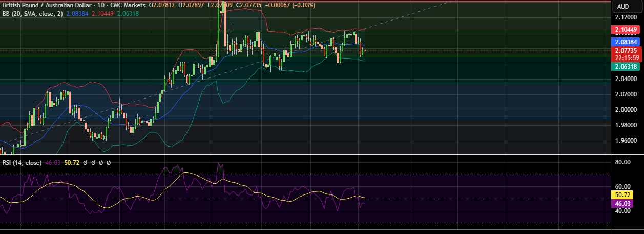Click the yellow 50.72 RSI axis label
This screenshot has width=644, height=234.
(x=624, y=195)
